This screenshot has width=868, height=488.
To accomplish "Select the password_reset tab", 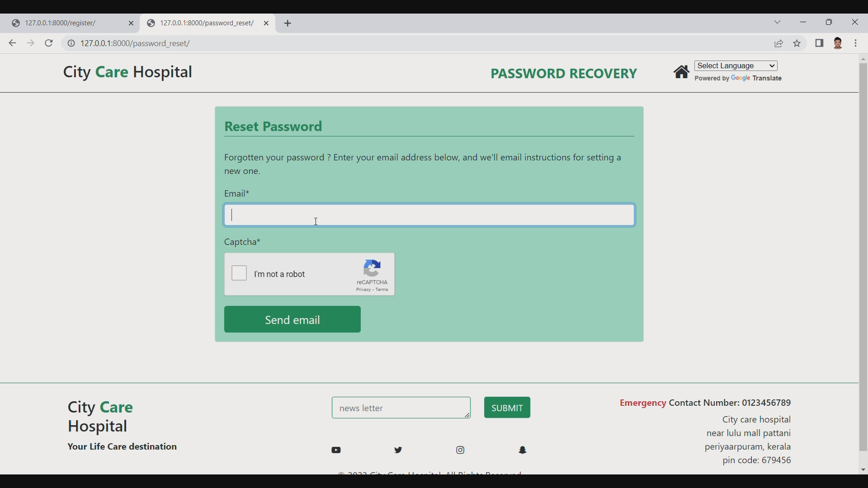I will click(x=206, y=23).
